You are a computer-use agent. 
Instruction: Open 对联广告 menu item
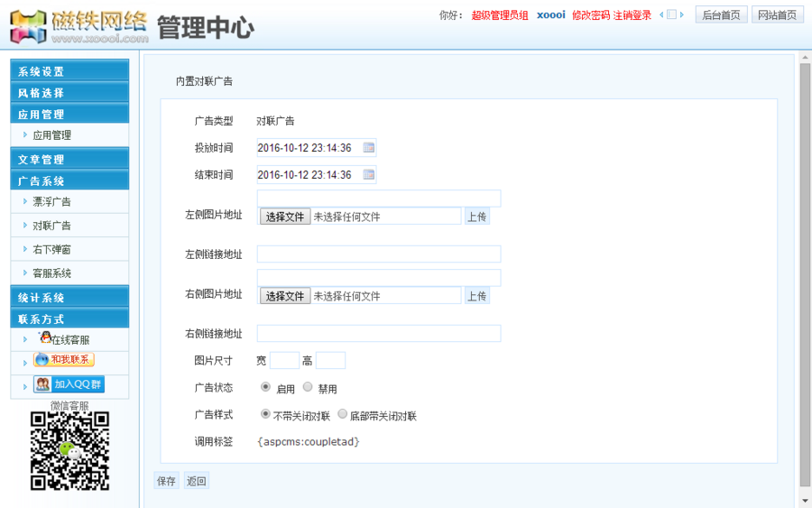pyautogui.click(x=51, y=226)
